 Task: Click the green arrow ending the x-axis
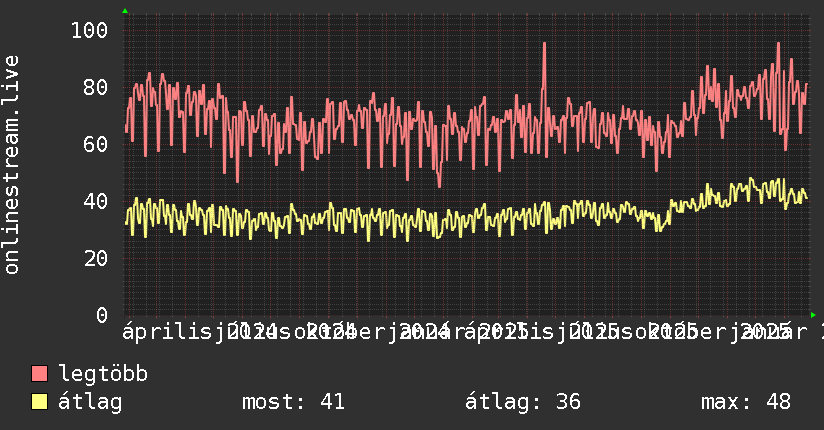[813, 315]
